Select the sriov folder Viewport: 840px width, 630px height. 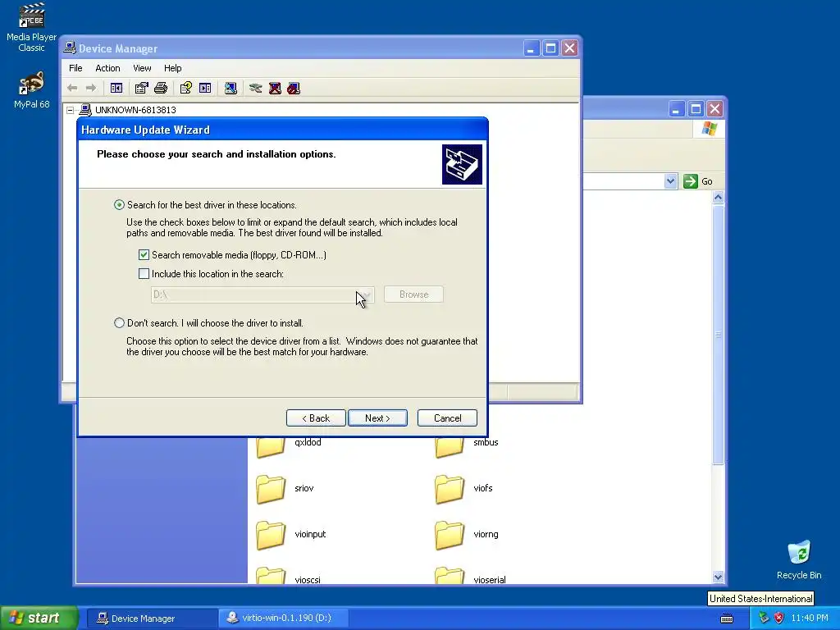pyautogui.click(x=285, y=489)
